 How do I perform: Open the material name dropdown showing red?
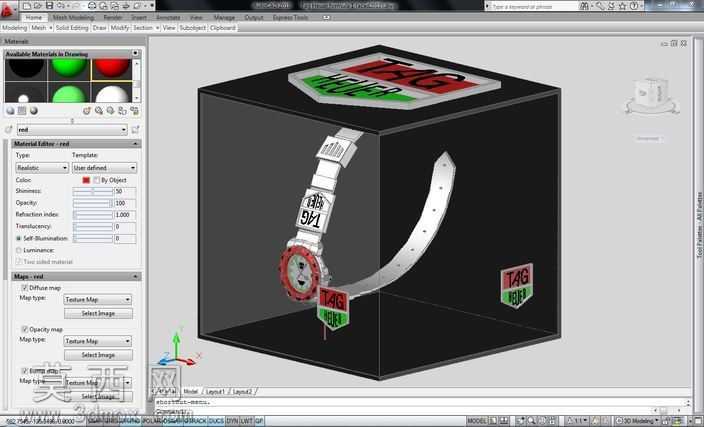point(72,130)
